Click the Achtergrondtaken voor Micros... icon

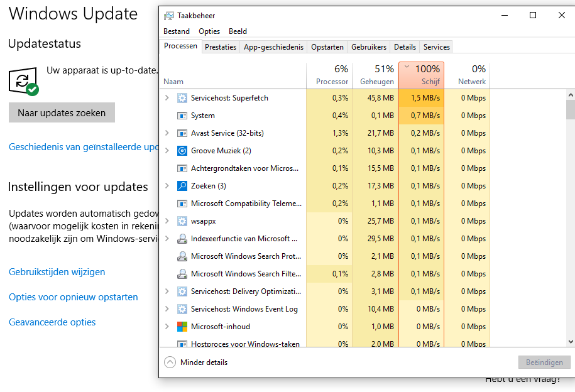182,168
